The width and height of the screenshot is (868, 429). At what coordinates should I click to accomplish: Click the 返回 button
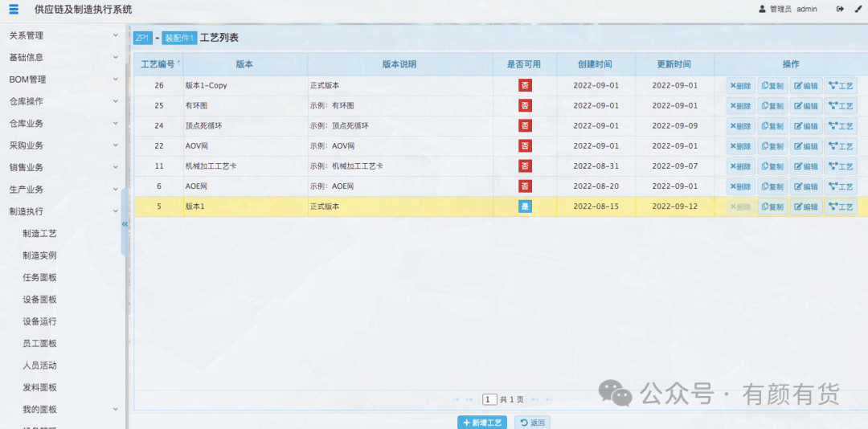(x=532, y=423)
